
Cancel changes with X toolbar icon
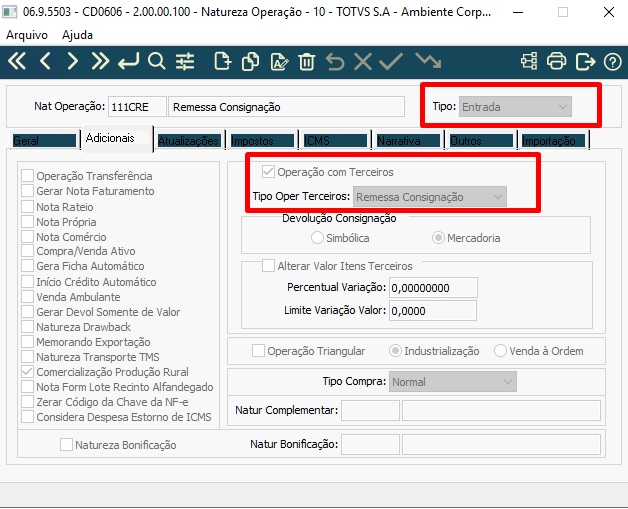[x=363, y=62]
